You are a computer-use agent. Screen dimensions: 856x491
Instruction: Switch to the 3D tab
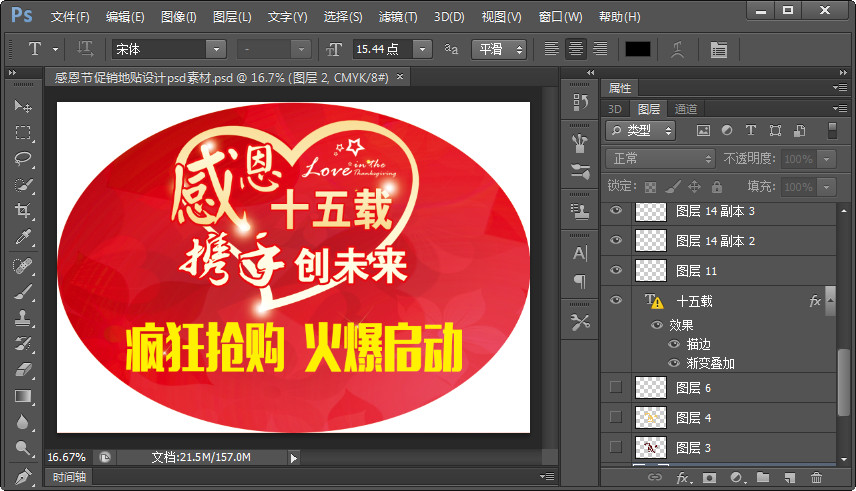(615, 109)
